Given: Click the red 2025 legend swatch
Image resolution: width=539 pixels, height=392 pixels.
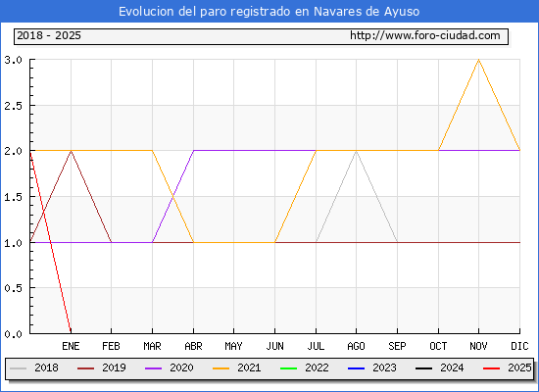Looking at the screenshot, I should click(x=492, y=368).
